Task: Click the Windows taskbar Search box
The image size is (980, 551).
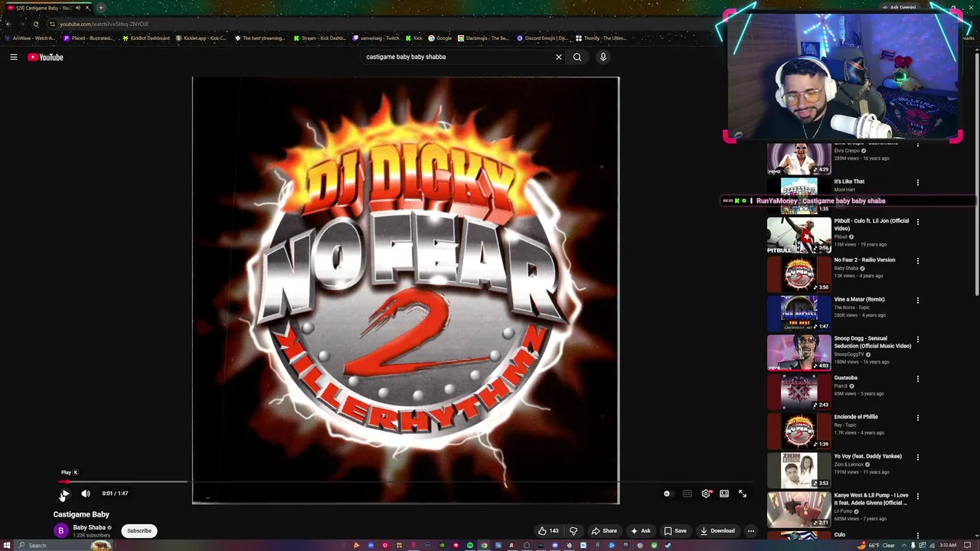Action: point(65,545)
